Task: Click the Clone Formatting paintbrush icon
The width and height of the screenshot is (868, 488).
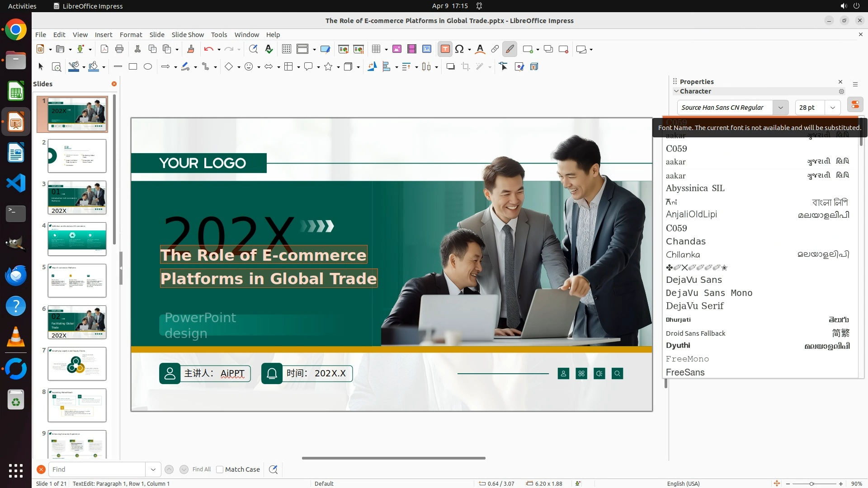Action: click(x=190, y=49)
